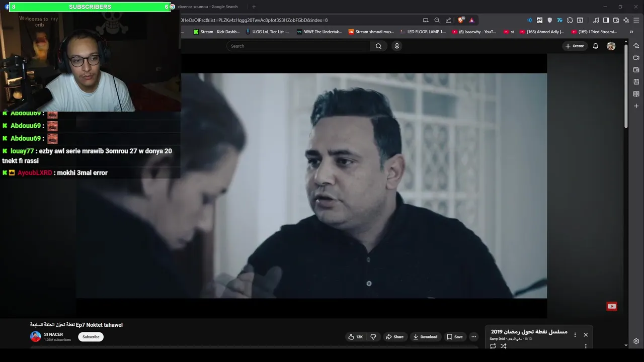The width and height of the screenshot is (644, 362).
Task: Click the second right sidebar panel icon
Action: tap(636, 58)
